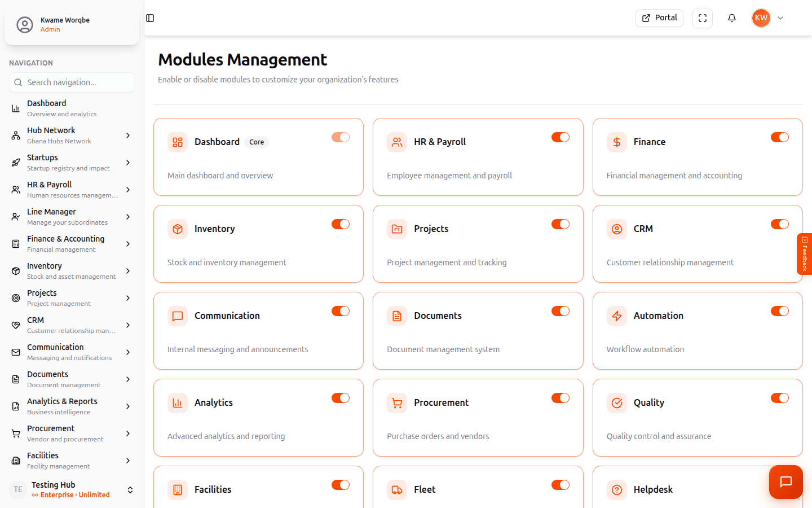Click the Procurement cart card icon
812x508 pixels.
[x=397, y=403]
